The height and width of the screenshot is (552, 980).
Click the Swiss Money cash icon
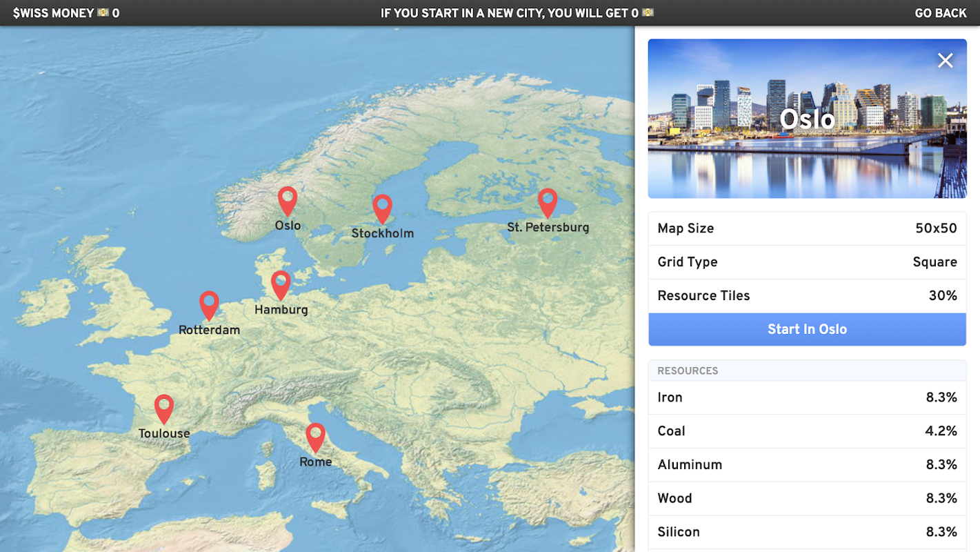click(103, 13)
